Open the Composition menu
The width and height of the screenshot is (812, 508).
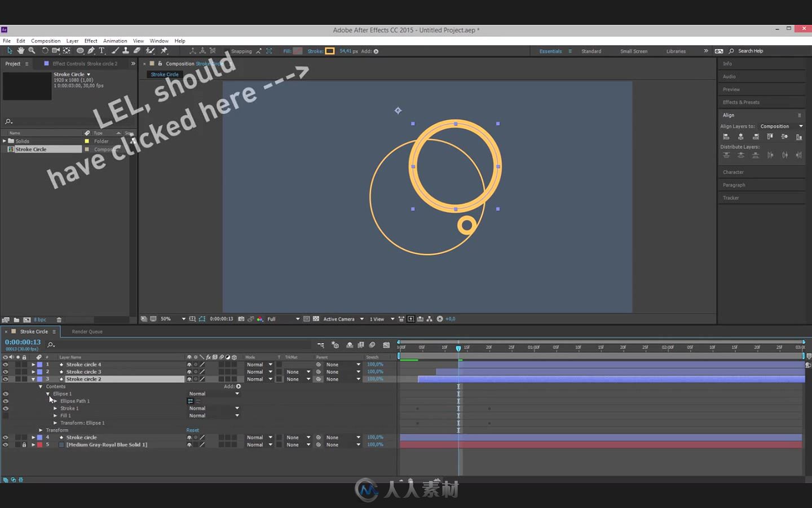[x=46, y=41]
